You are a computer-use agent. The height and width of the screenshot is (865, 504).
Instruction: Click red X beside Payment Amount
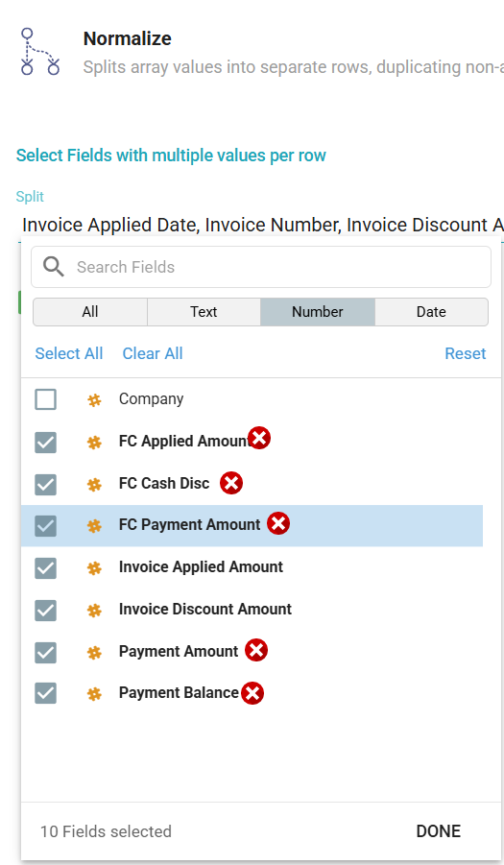tap(256, 650)
